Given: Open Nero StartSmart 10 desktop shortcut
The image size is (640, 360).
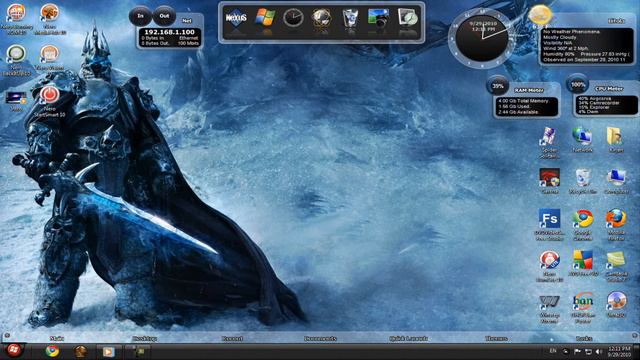Looking at the screenshot, I should click(49, 100).
